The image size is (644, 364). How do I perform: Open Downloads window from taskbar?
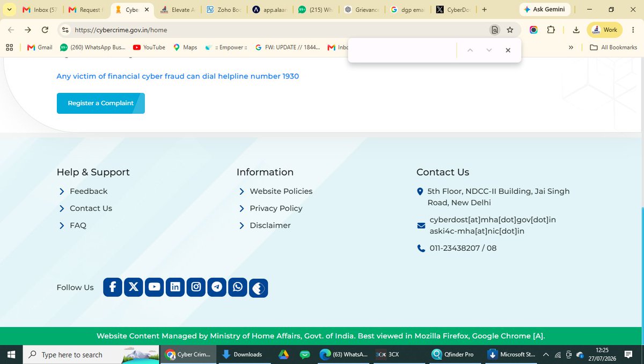pyautogui.click(x=243, y=354)
